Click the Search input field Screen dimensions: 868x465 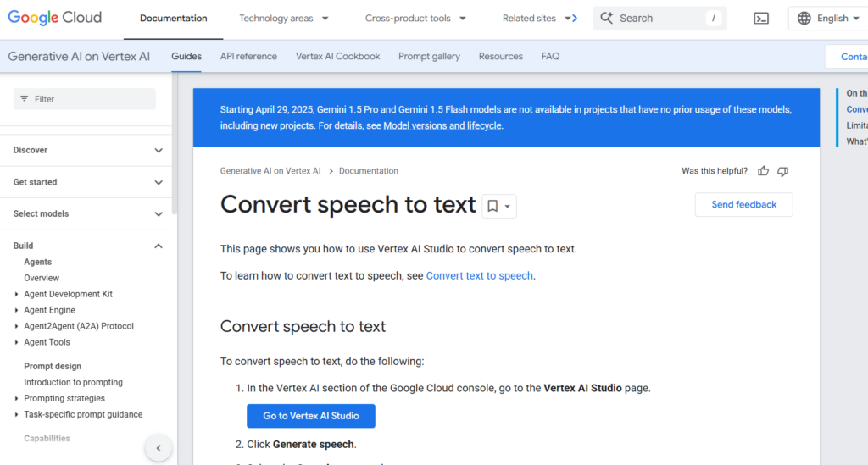pos(659,19)
